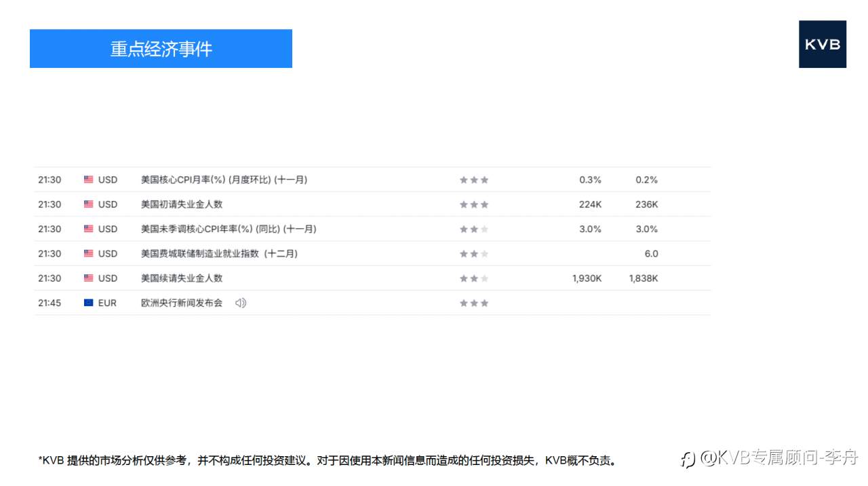Toggle the dimmed third star on 美国续请失业金人数 row
The height and width of the screenshot is (486, 868).
(x=484, y=278)
